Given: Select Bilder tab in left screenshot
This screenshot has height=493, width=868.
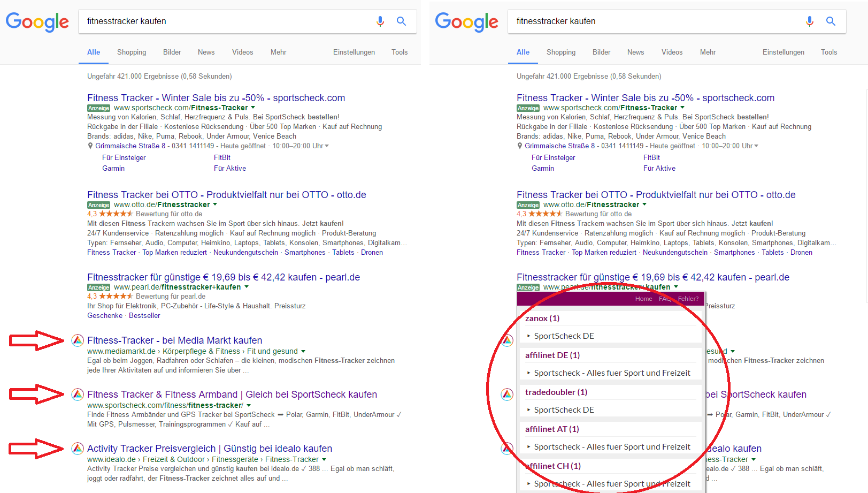Looking at the screenshot, I should click(172, 52).
